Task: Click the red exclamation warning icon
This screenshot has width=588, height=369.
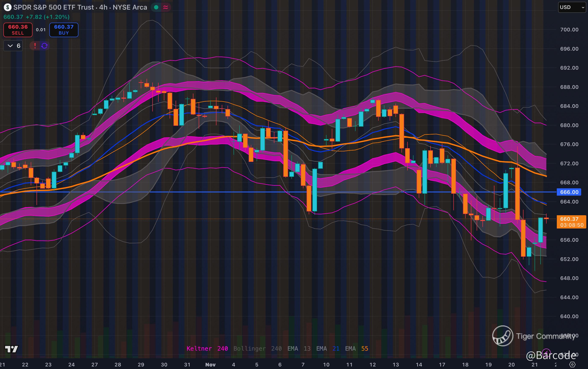Action: click(x=35, y=46)
